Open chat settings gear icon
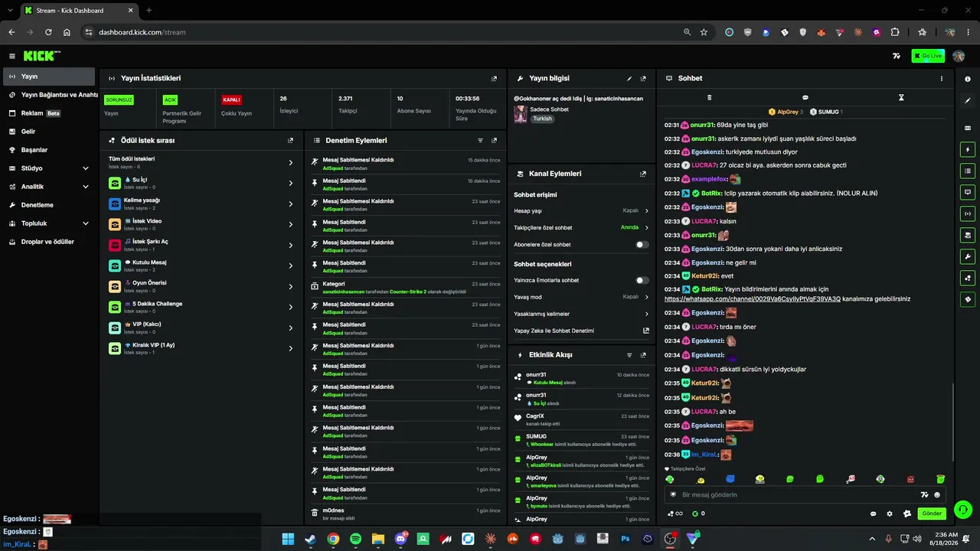The width and height of the screenshot is (980, 551). [x=890, y=514]
